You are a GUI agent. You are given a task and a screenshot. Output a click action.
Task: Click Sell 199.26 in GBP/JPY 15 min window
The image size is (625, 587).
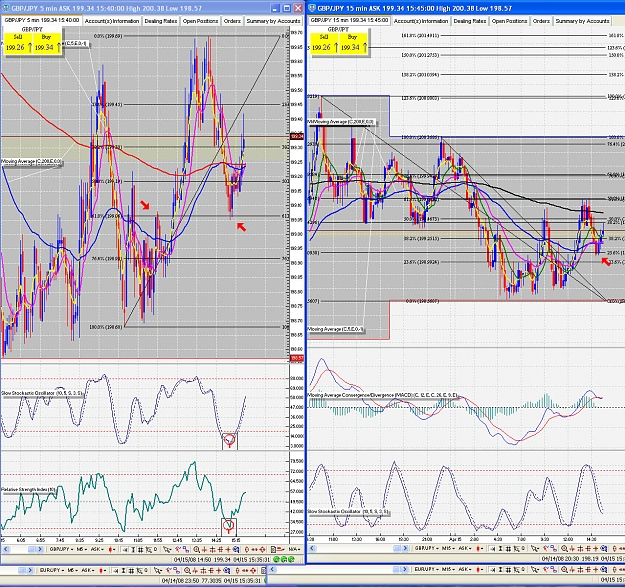coord(323,43)
